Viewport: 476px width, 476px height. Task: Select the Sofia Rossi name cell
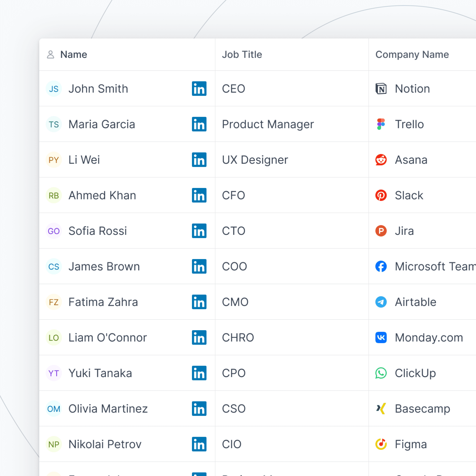coord(98,231)
